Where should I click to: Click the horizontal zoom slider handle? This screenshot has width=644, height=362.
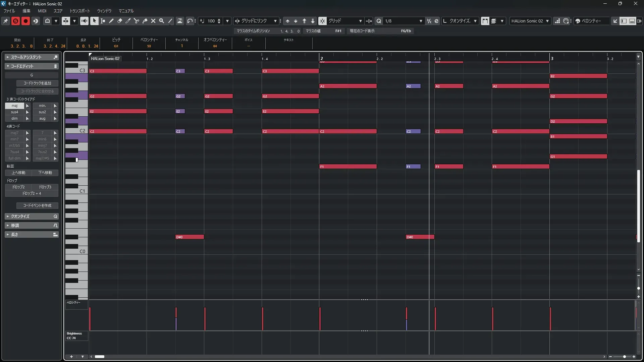(624, 357)
